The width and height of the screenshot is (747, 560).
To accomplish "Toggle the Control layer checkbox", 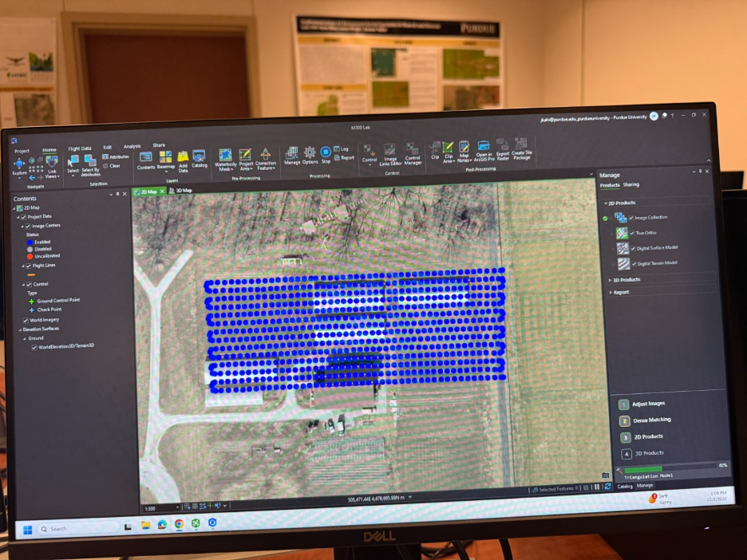I will 29,284.
